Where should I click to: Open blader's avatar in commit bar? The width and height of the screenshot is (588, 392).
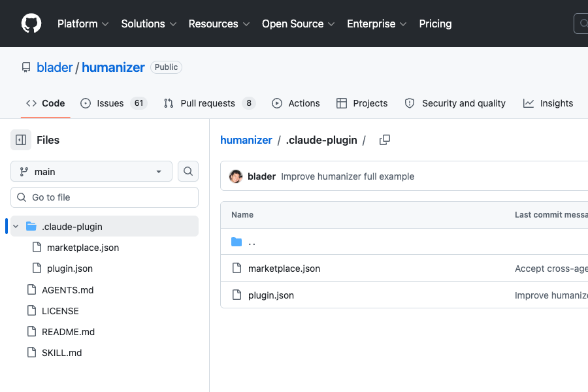tap(235, 176)
